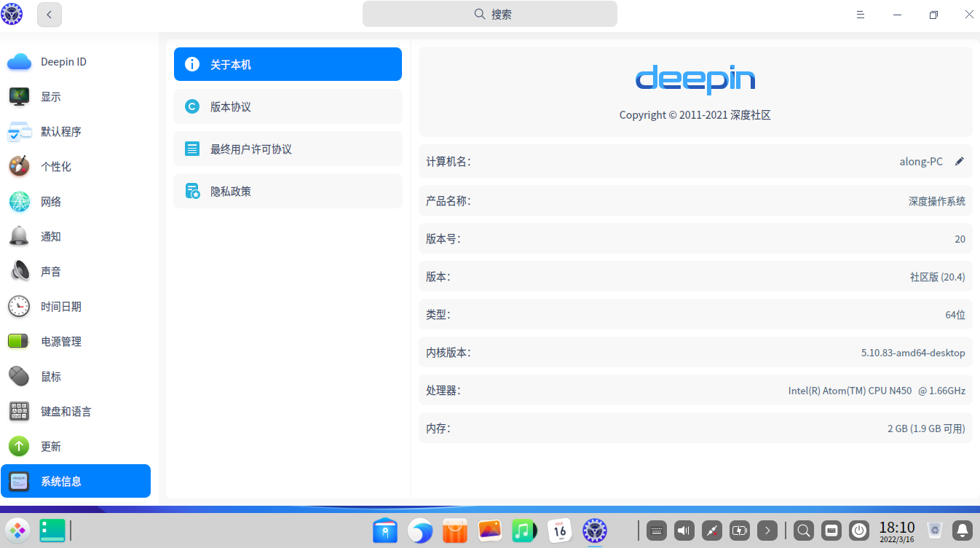Click the computer name along-PC
The height and width of the screenshot is (548, 980).
tap(921, 162)
